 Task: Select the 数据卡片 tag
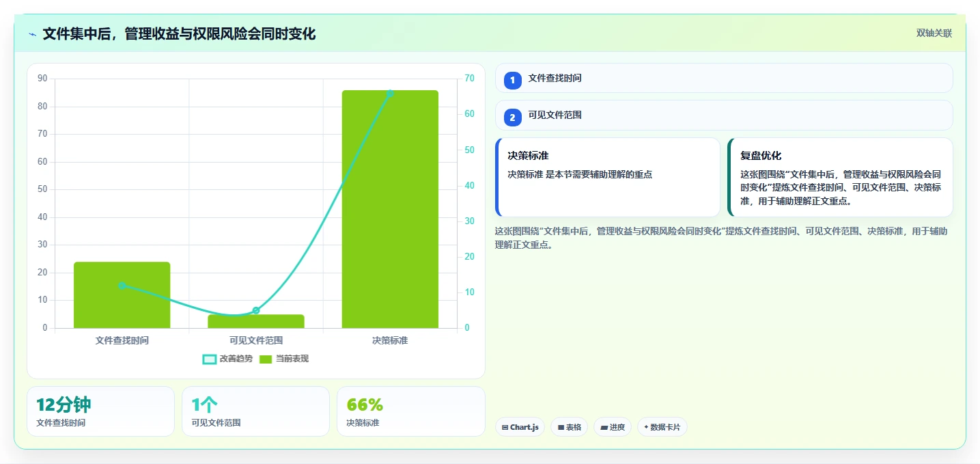tap(662, 427)
